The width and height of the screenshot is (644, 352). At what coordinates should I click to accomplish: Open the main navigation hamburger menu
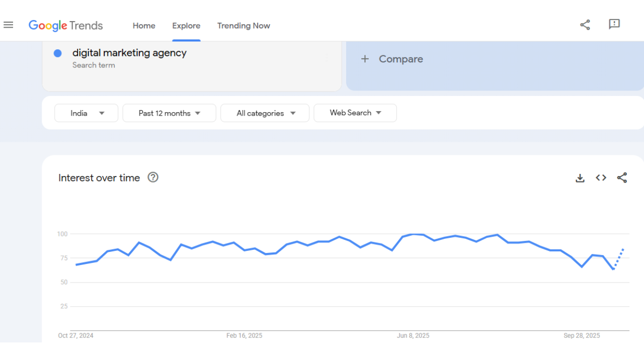[8, 25]
